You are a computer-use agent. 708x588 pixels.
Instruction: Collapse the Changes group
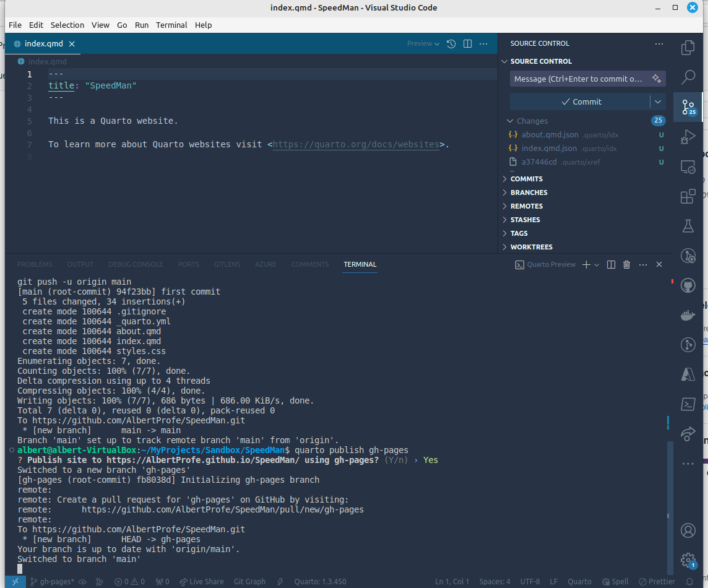(x=510, y=121)
